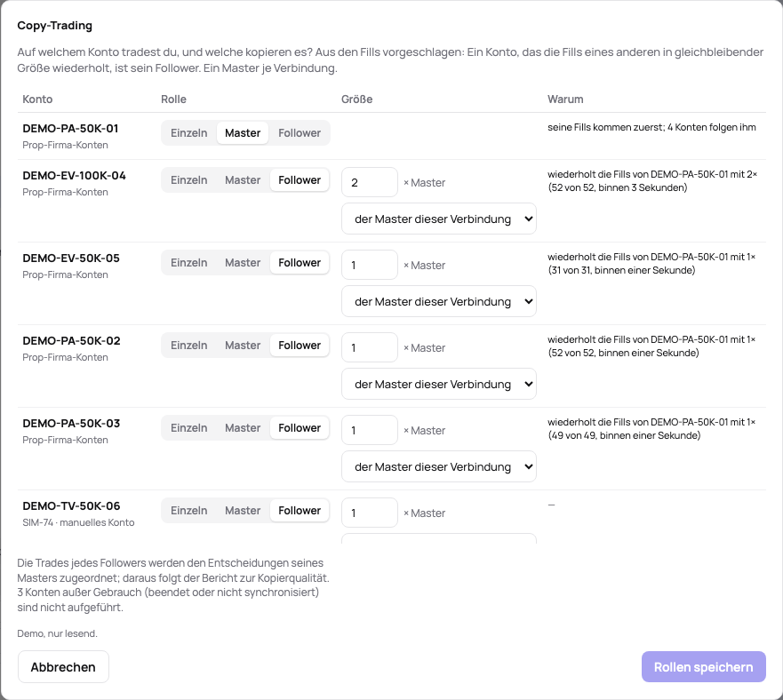783x700 pixels.
Task: Choose Follower for DEMO-PA-50K-02
Action: (300, 345)
